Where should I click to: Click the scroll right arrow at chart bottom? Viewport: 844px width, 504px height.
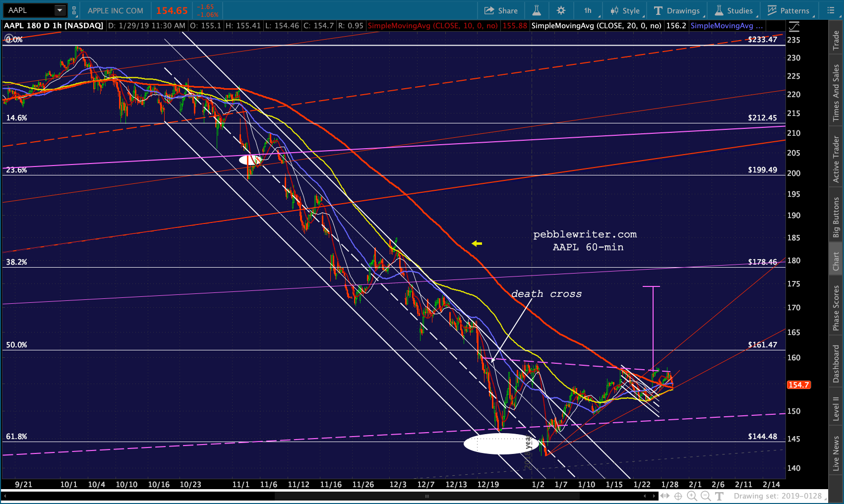coord(653,496)
